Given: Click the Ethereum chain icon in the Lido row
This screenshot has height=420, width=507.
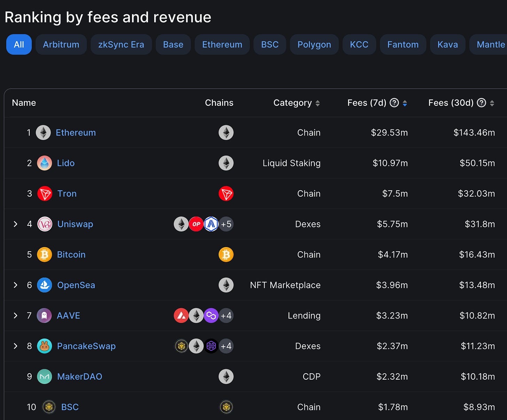Looking at the screenshot, I should pos(226,163).
